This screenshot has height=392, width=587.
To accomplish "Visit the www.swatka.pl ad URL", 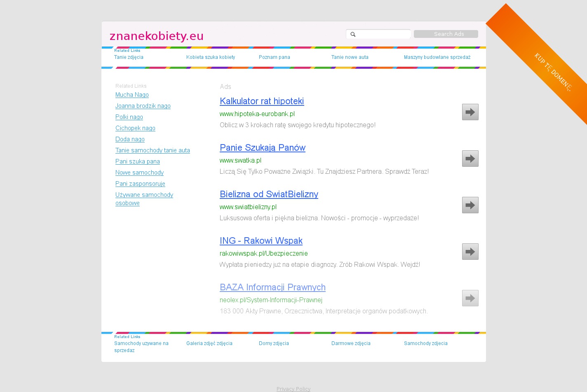I will 240,161.
